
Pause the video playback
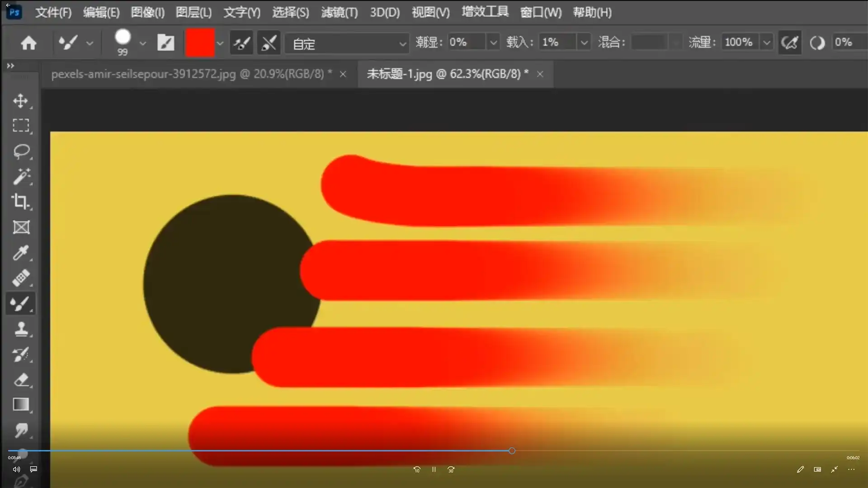pos(434,469)
